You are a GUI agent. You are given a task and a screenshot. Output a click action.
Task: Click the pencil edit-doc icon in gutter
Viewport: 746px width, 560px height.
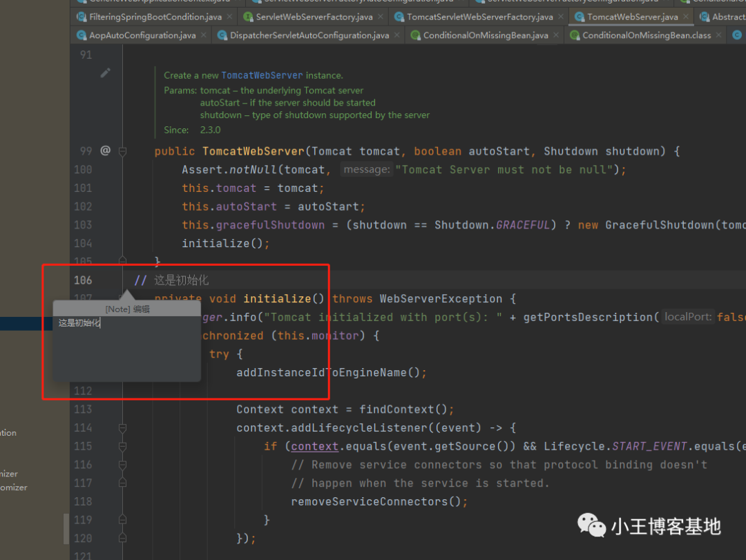click(x=105, y=73)
